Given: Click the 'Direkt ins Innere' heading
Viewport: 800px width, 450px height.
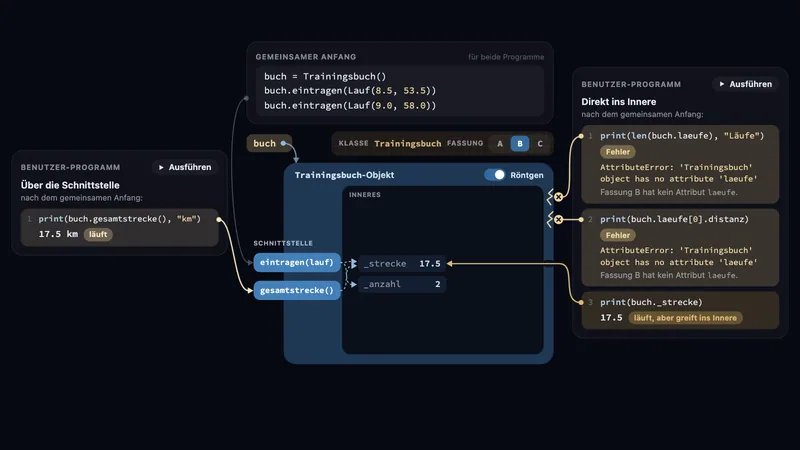Looking at the screenshot, I should pyautogui.click(x=618, y=102).
